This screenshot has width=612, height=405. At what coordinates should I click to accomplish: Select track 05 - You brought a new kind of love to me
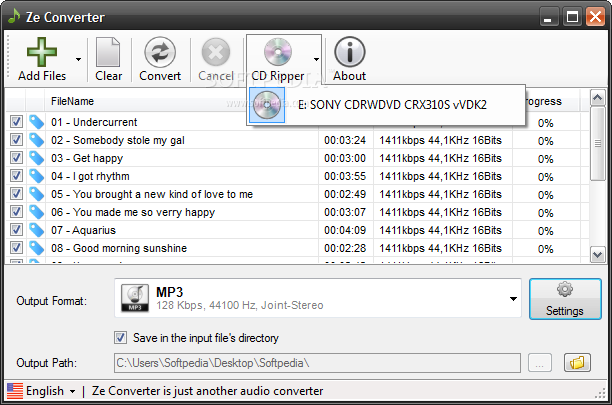(152, 194)
